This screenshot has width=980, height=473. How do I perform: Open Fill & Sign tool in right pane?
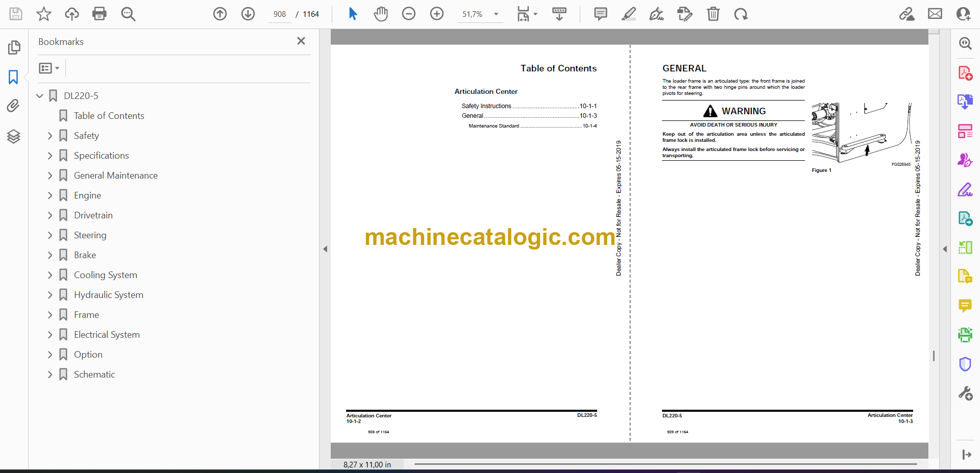point(965,190)
